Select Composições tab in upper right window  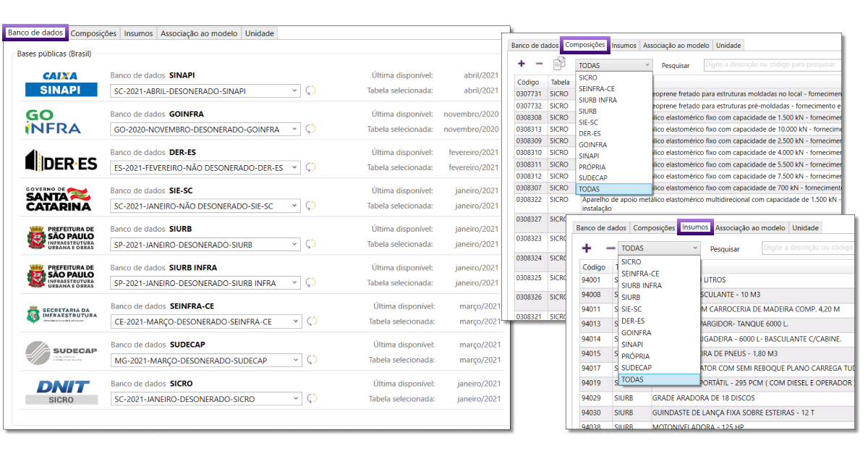coord(585,45)
